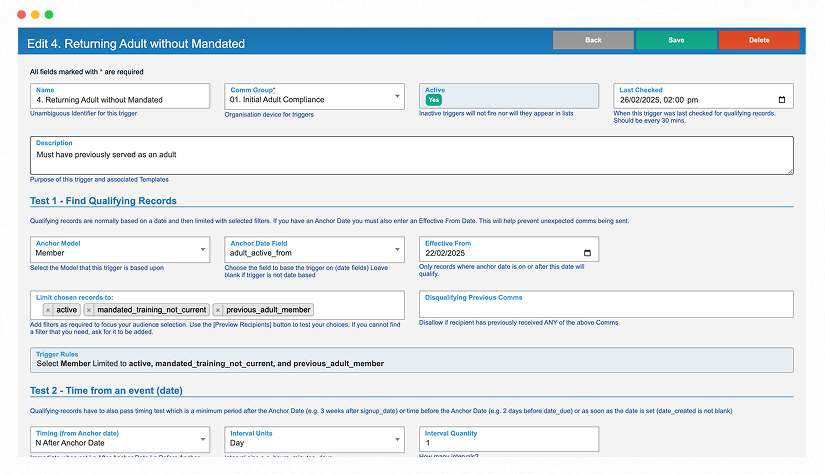This screenshot has height=474, width=825.
Task: Select 'Test 1 - Find Qualifying Records' heading
Action: point(103,201)
